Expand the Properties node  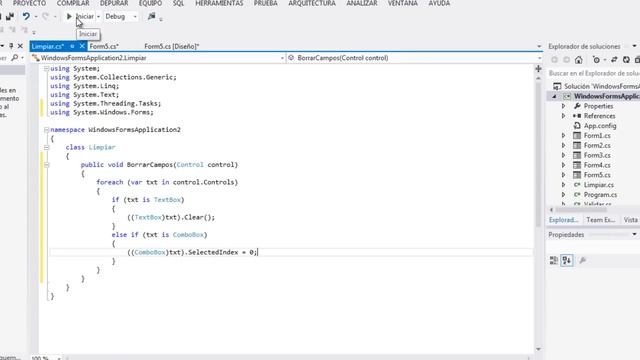pos(563,106)
